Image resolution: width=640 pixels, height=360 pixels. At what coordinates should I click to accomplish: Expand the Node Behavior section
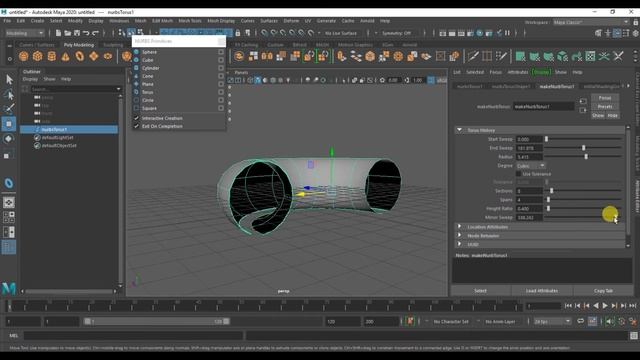coord(459,236)
